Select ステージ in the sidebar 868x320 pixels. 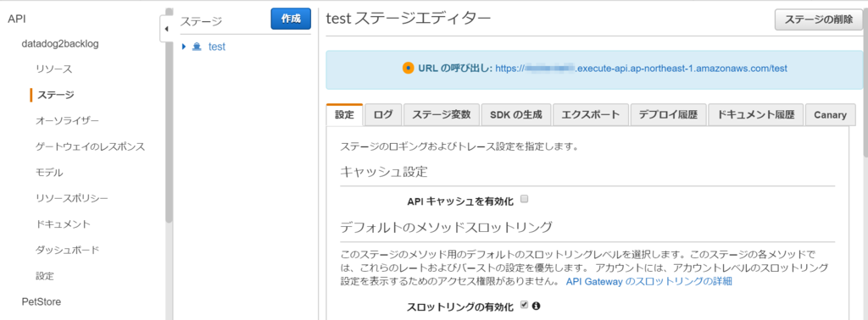pos(55,95)
